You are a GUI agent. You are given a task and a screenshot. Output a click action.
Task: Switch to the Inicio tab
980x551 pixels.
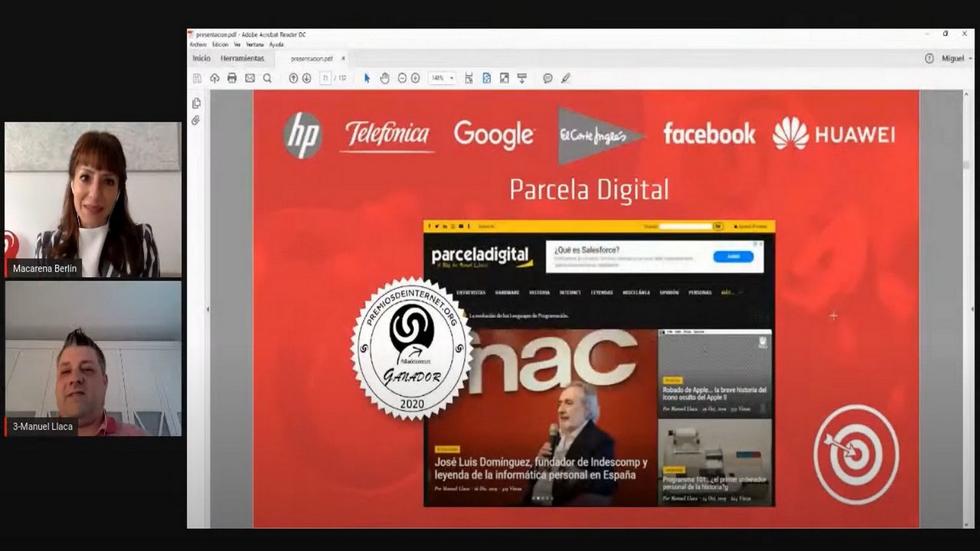201,58
